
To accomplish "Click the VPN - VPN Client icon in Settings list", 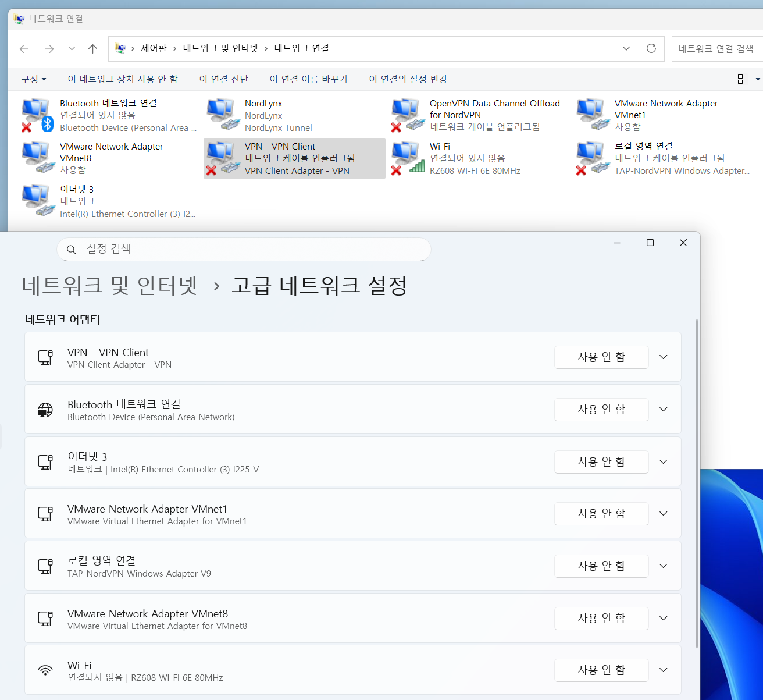I will click(45, 357).
